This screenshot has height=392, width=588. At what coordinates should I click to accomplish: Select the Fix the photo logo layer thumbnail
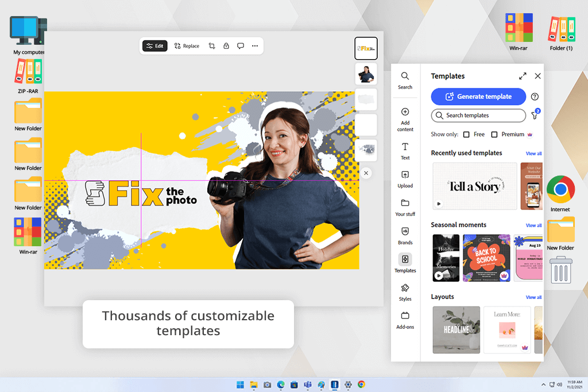pyautogui.click(x=366, y=48)
